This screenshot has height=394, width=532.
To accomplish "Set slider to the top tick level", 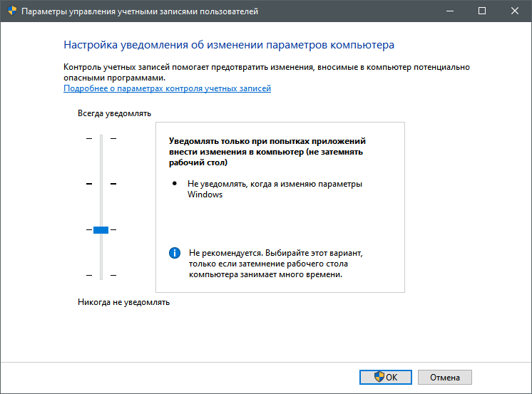I will [x=101, y=138].
